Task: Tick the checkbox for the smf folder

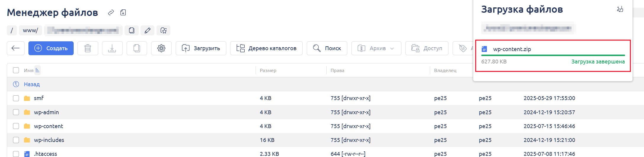Action: (x=16, y=98)
